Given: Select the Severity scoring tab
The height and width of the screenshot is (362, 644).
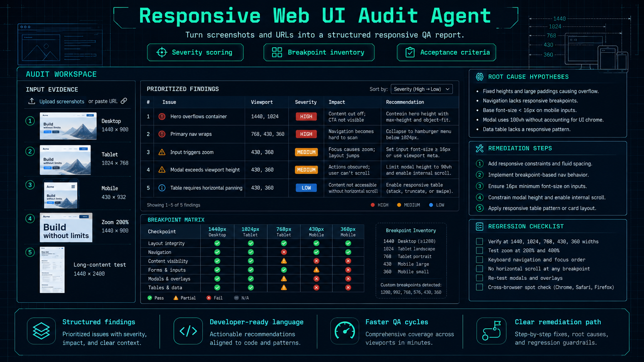Looking at the screenshot, I should point(195,52).
